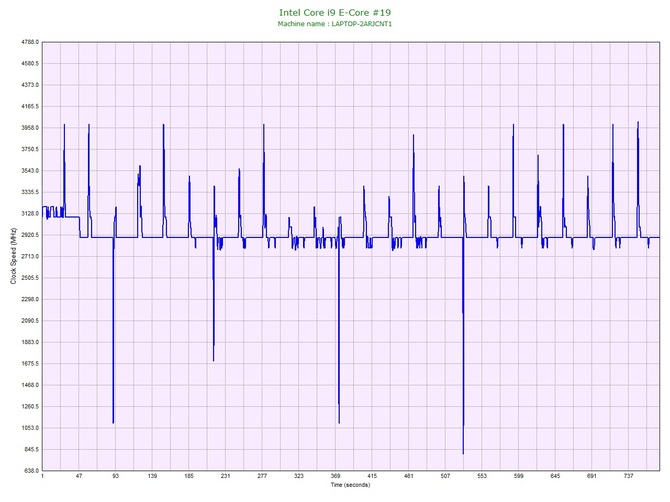Click the x-axis label 645
Viewport: 670px width, 502px height.
[555, 476]
